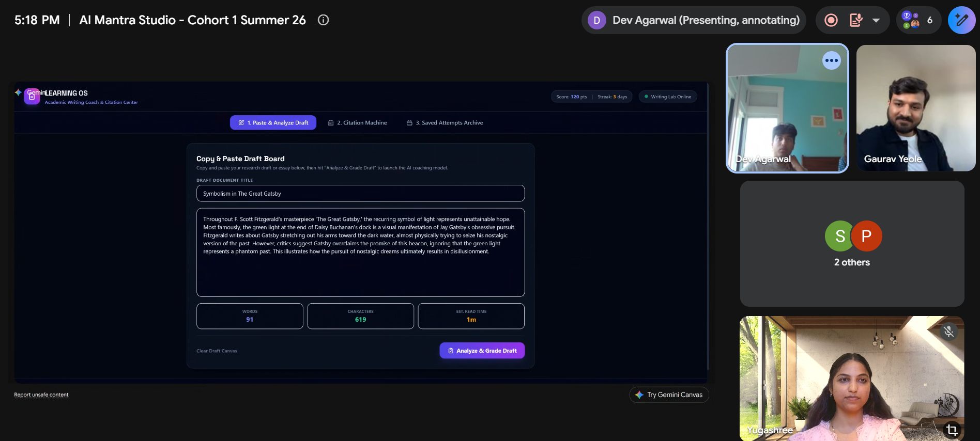Click the muted mic icon on Yugashree's tile

948,332
